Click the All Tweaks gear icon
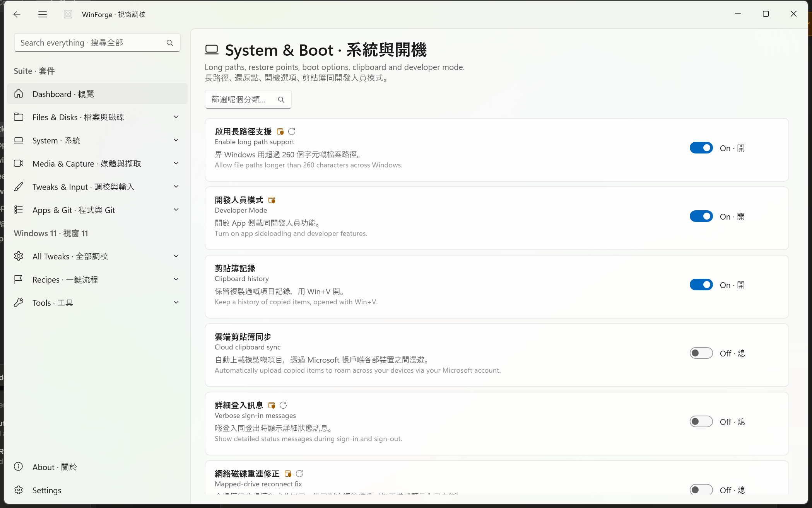812x508 pixels. pyautogui.click(x=19, y=256)
